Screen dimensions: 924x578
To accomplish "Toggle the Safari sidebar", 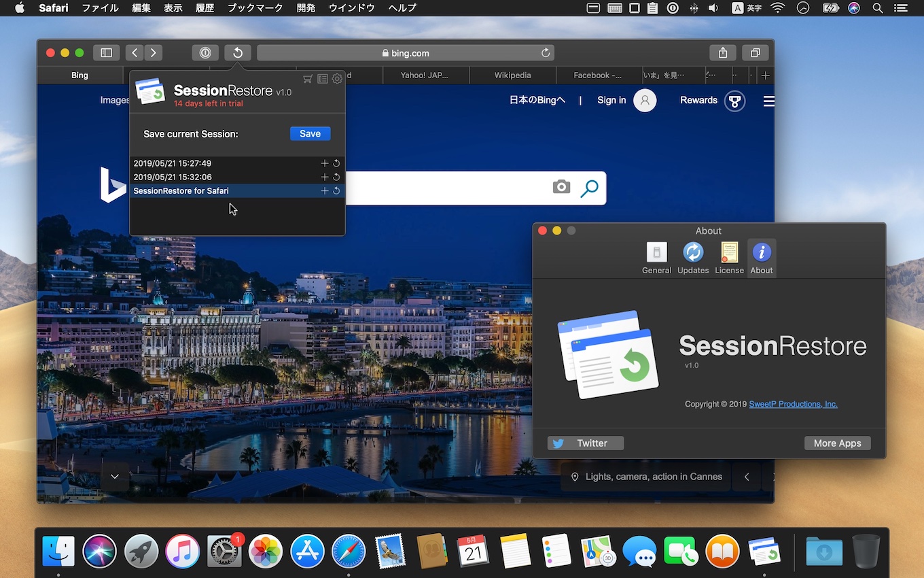I will coord(107,52).
